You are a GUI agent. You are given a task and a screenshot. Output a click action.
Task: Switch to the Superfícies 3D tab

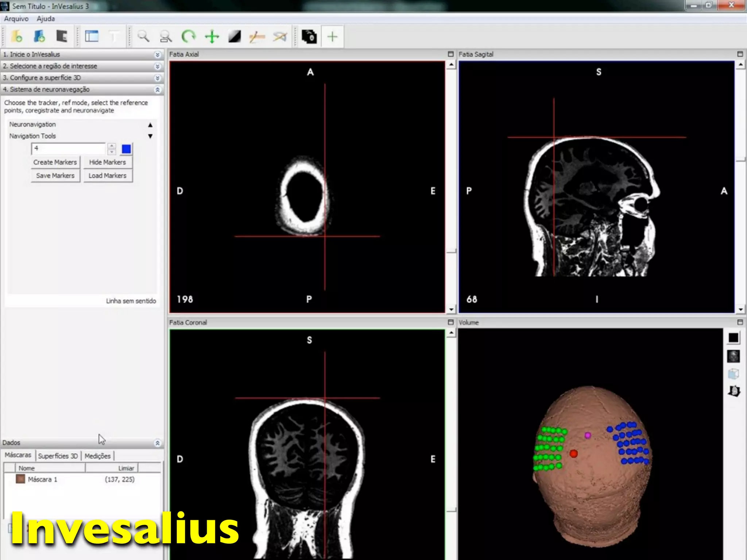[58, 456]
